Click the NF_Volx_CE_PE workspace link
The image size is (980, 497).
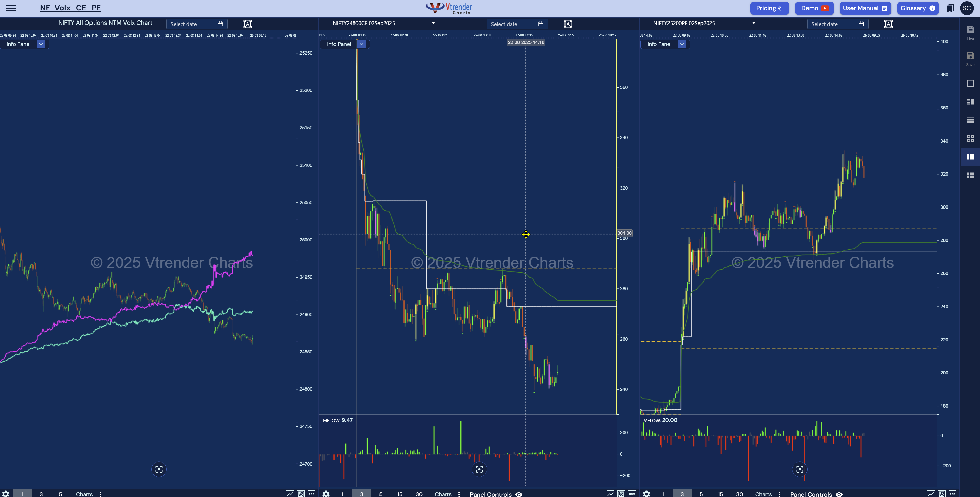click(70, 8)
